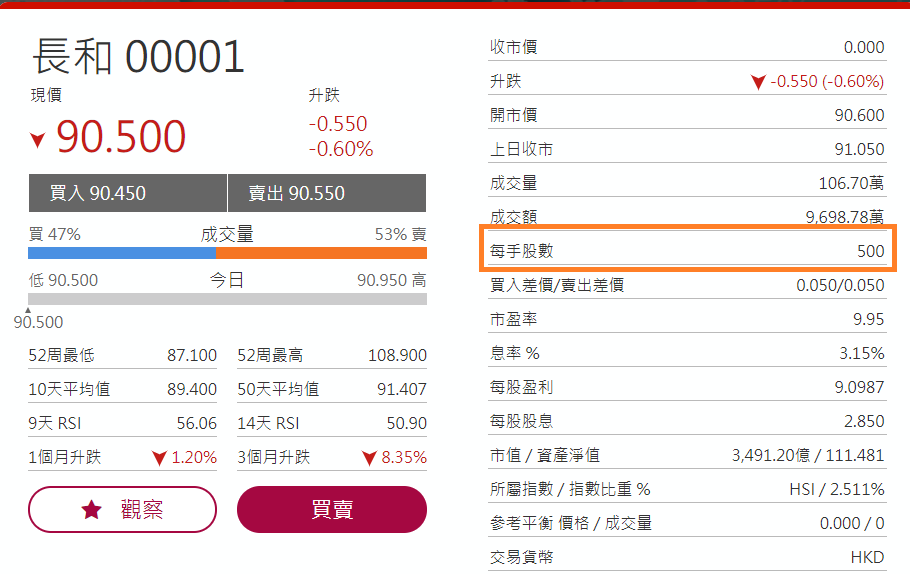The width and height of the screenshot is (910, 574).
Task: Click the 每手股數 value 500
Action: tap(871, 251)
